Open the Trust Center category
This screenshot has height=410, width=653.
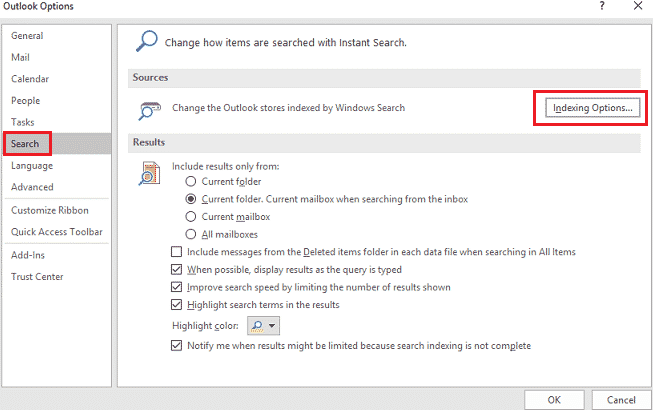36,276
